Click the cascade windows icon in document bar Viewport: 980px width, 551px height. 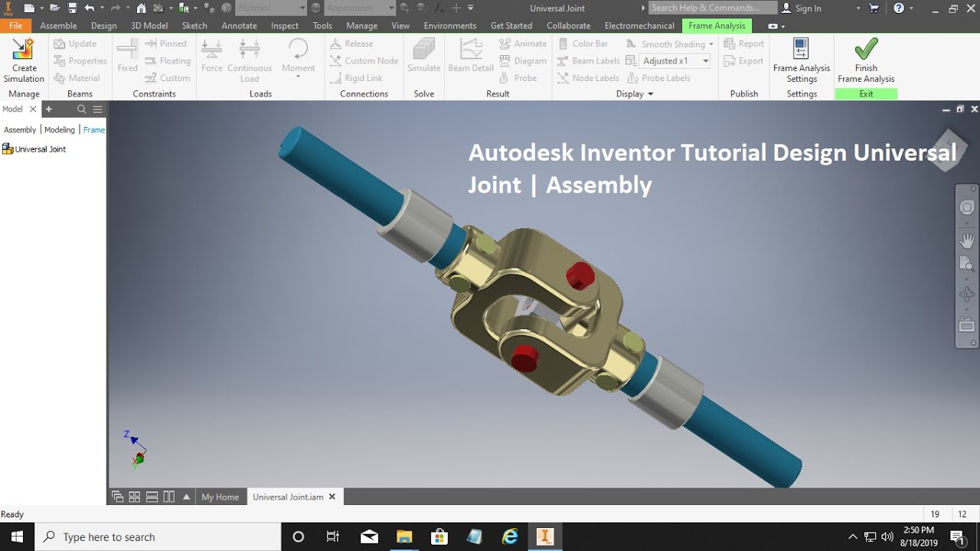point(118,497)
